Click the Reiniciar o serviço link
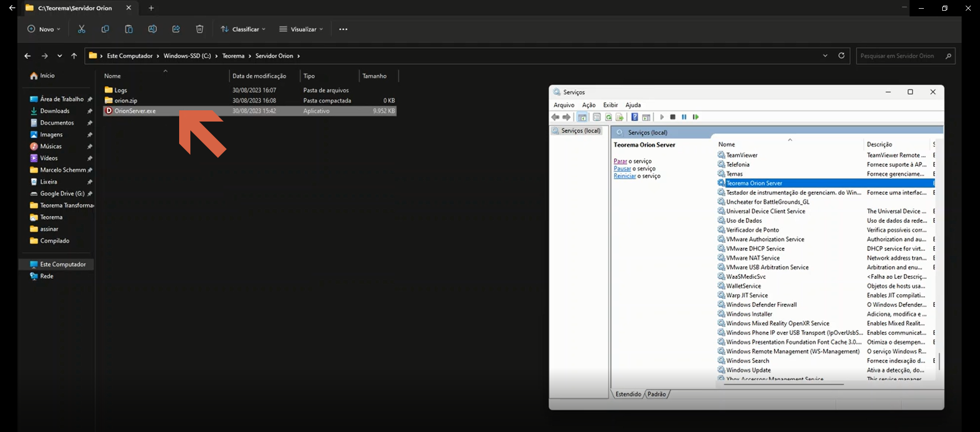Viewport: 980px width, 432px height. [625, 176]
